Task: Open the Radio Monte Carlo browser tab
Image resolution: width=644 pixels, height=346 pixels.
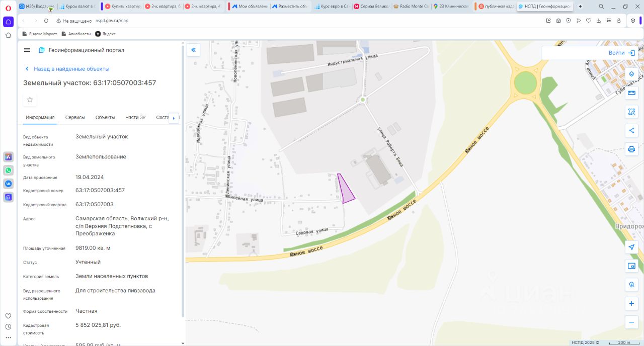Action: point(411,7)
